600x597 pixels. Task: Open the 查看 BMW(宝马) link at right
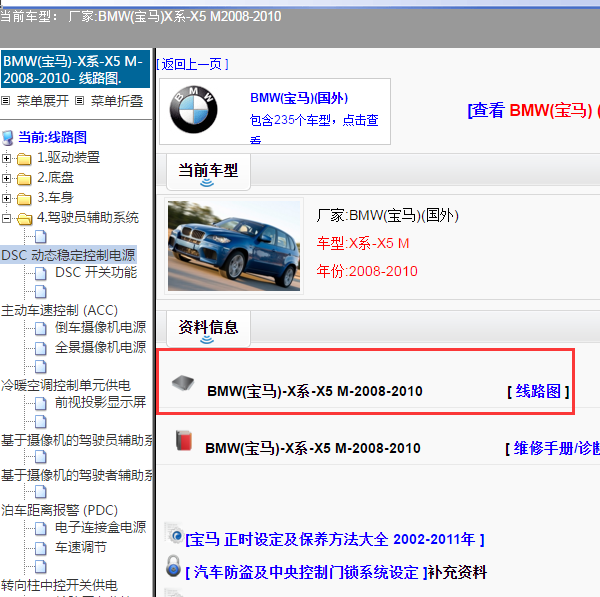pyautogui.click(x=533, y=110)
